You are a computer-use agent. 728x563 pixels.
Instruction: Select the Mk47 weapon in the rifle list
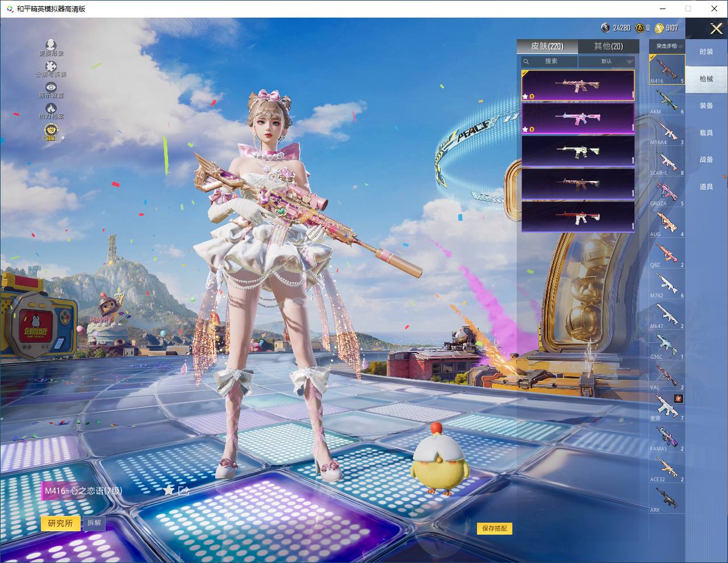coord(667,315)
